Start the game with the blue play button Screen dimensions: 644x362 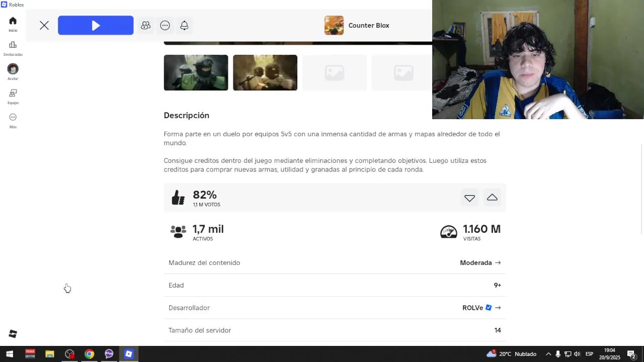tap(96, 26)
